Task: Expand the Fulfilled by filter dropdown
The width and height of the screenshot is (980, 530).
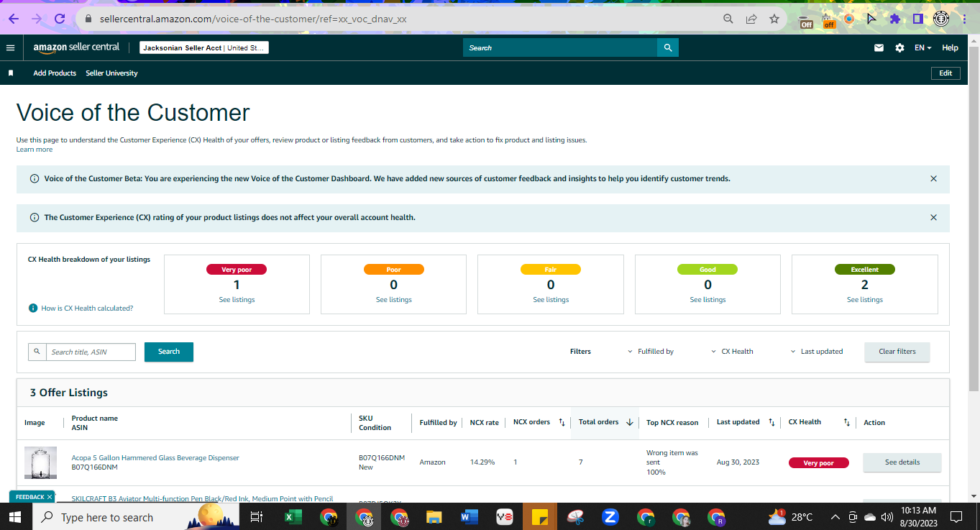Action: [x=651, y=352]
